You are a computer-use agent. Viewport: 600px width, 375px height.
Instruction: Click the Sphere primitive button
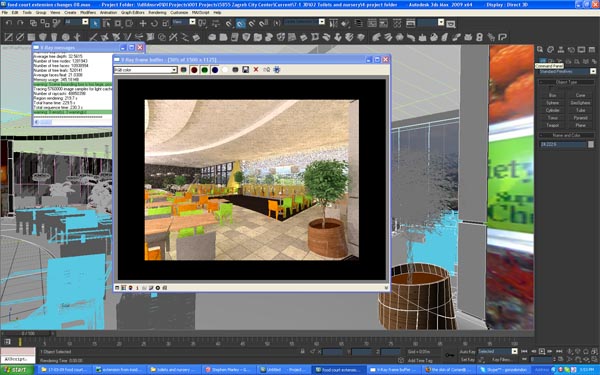coord(553,103)
